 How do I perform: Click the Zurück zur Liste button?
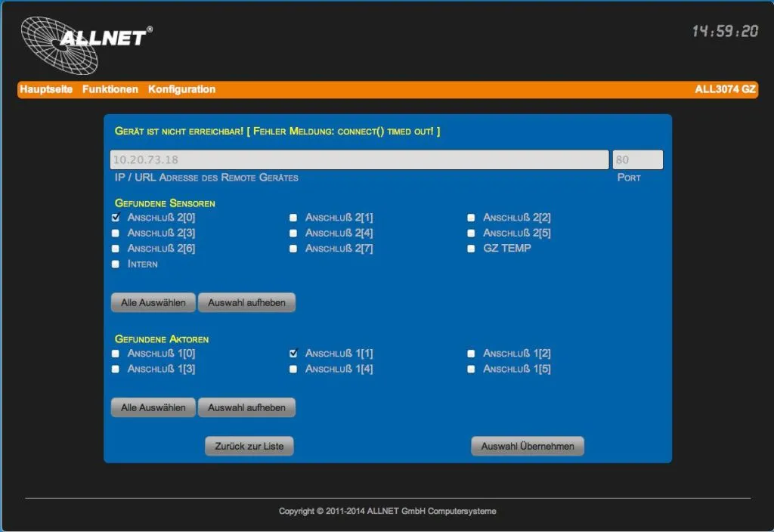(249, 445)
